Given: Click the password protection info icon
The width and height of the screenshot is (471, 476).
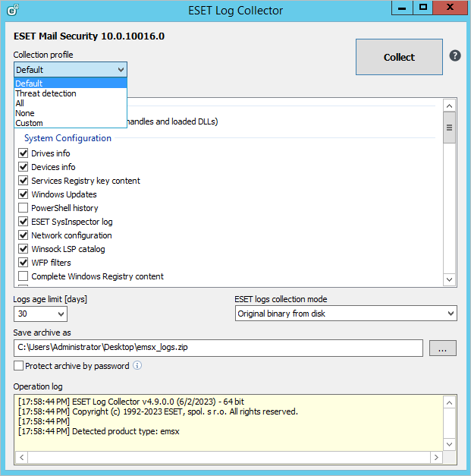Looking at the screenshot, I should pos(137,366).
